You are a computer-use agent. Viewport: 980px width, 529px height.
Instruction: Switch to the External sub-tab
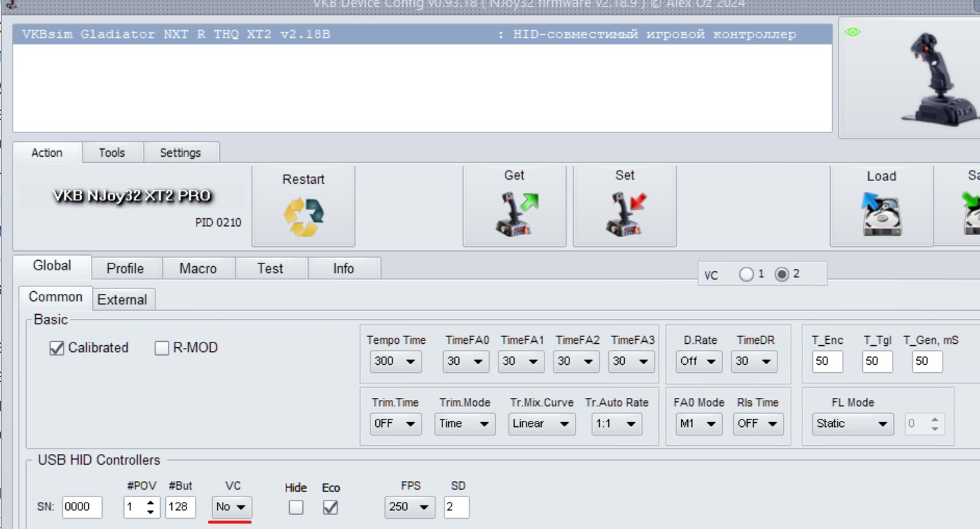[123, 300]
